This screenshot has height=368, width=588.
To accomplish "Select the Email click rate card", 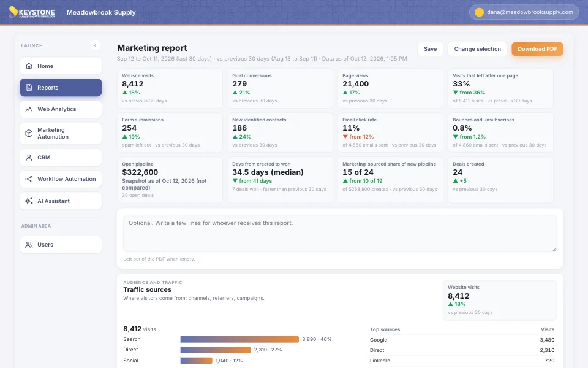I will [390, 132].
